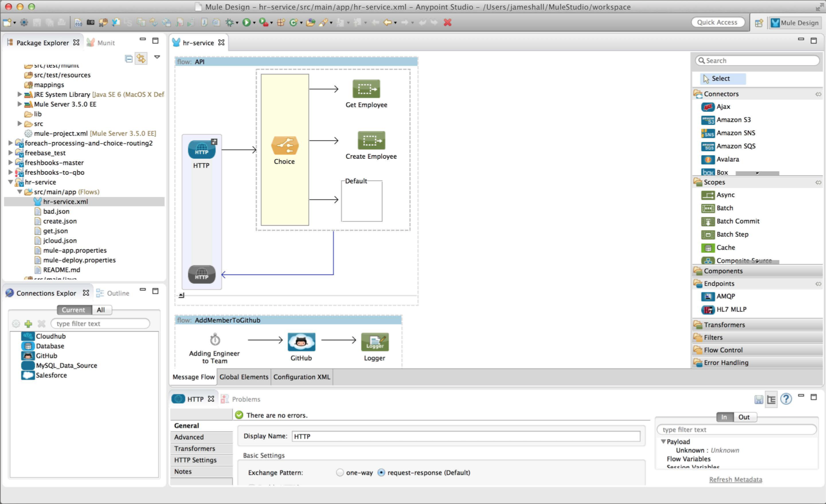This screenshot has width=826, height=504.
Task: Click the Create Employee flow reference
Action: coord(371,140)
